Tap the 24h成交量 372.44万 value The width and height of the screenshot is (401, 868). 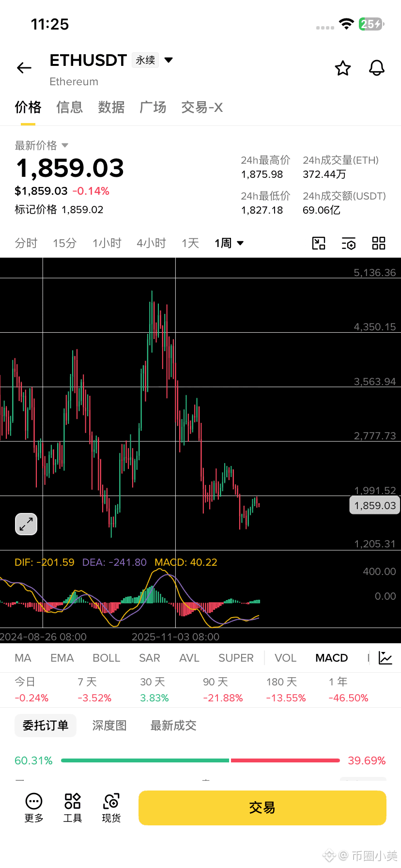[x=324, y=174]
